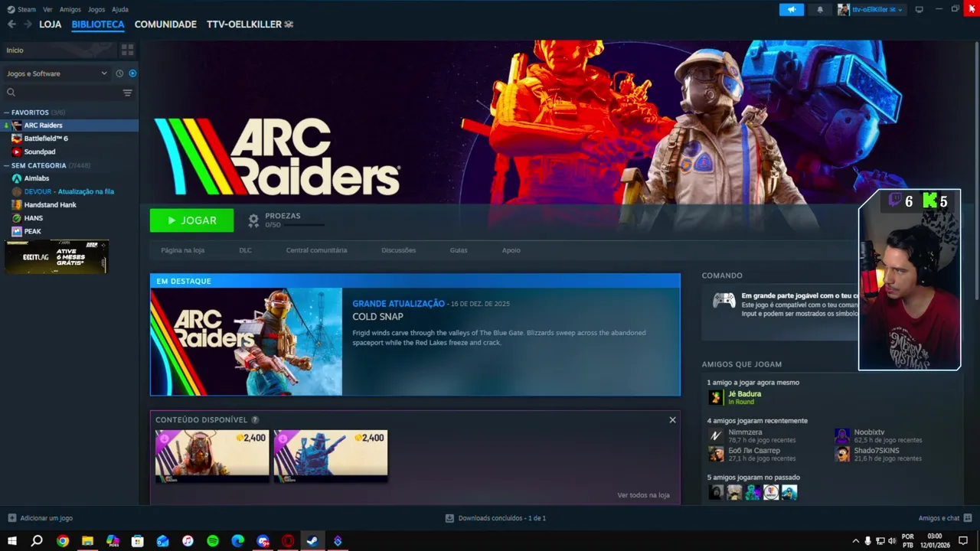Click the ExitLag ad banner in sidebar
Image resolution: width=980 pixels, height=551 pixels.
(x=56, y=257)
